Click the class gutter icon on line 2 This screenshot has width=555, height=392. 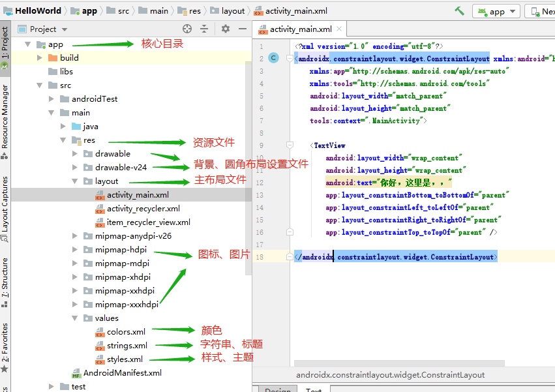[274, 58]
